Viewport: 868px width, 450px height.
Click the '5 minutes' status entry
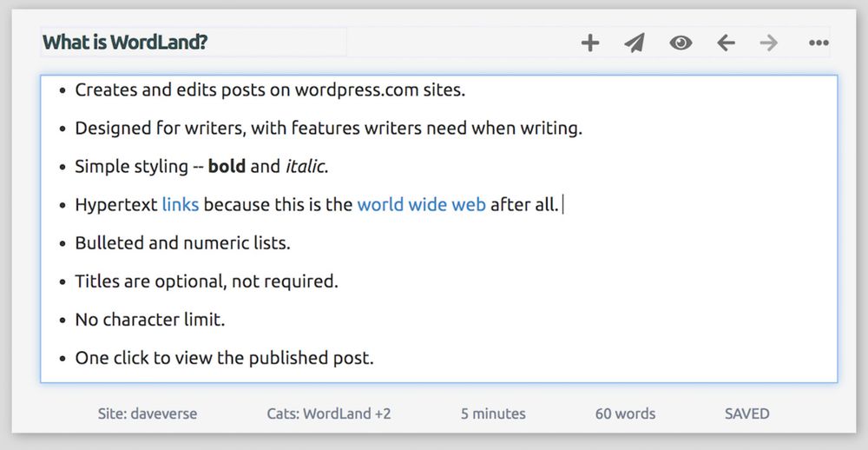pyautogui.click(x=493, y=414)
